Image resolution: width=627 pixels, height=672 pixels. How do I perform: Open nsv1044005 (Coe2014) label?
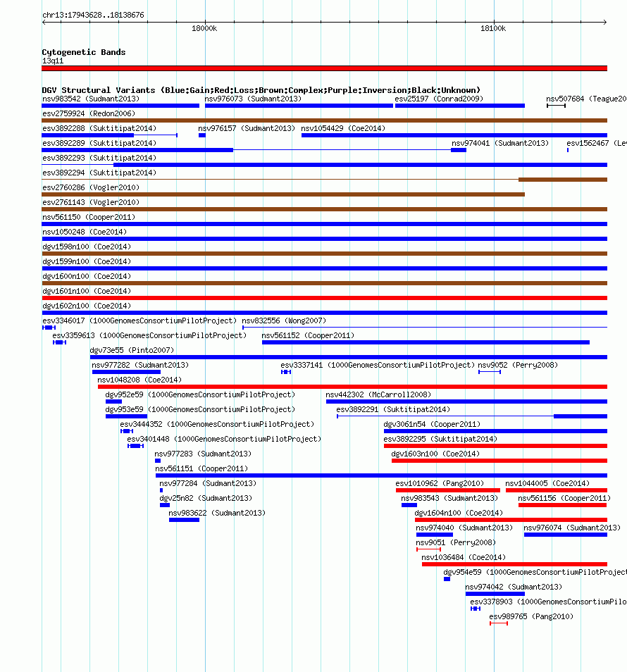(547, 483)
